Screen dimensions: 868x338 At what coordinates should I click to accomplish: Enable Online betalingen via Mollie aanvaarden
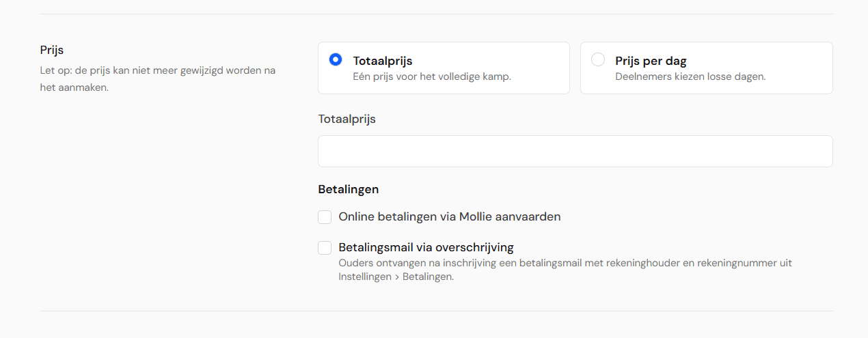click(325, 217)
